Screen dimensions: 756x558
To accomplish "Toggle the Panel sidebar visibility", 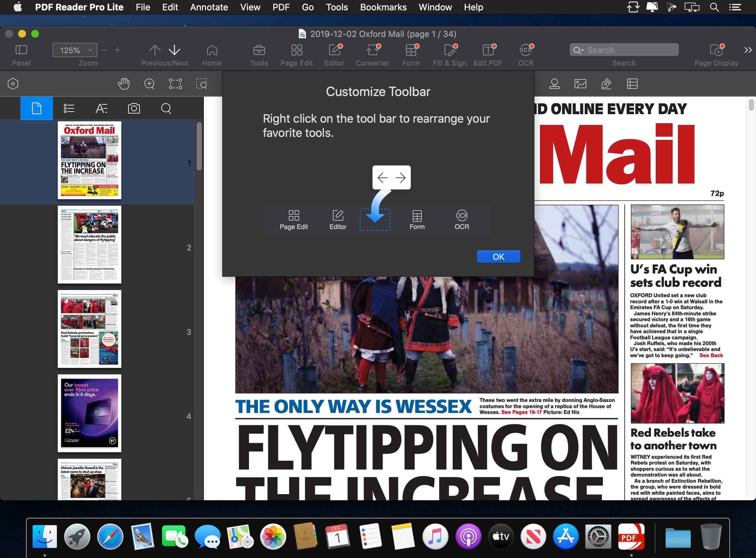I will tap(21, 54).
